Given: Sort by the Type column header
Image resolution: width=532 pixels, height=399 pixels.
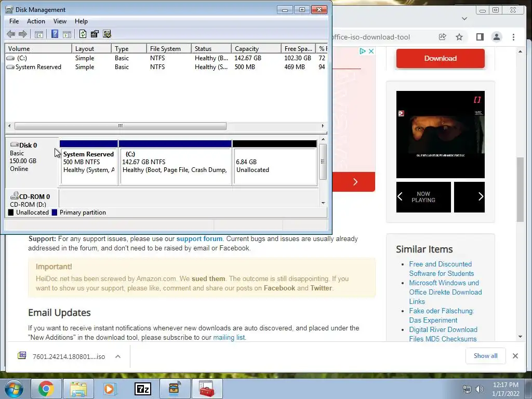Looking at the screenshot, I should (x=129, y=48).
